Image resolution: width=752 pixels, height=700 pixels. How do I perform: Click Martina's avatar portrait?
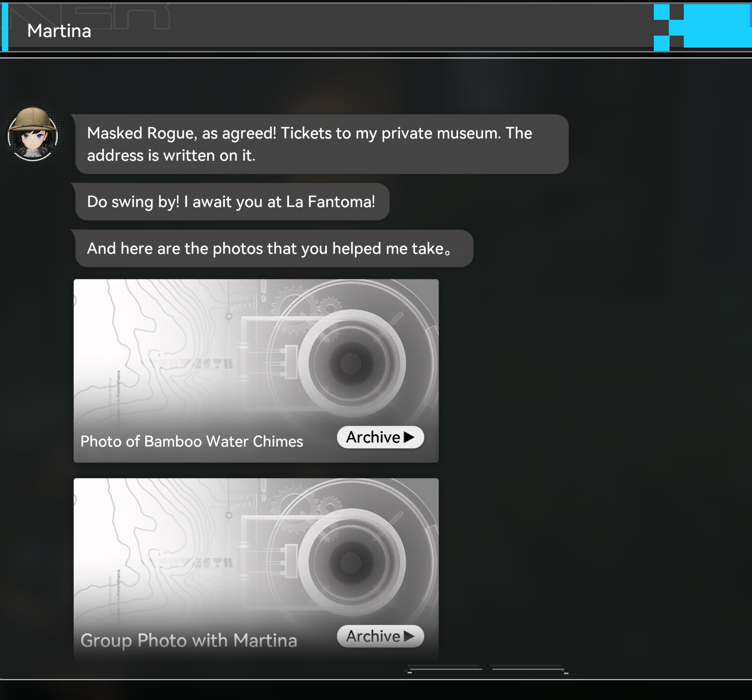click(33, 134)
